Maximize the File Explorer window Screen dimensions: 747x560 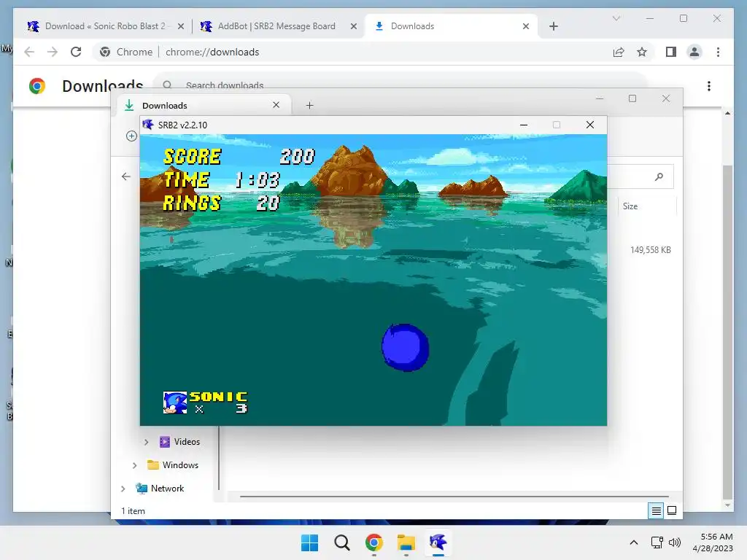coord(632,98)
